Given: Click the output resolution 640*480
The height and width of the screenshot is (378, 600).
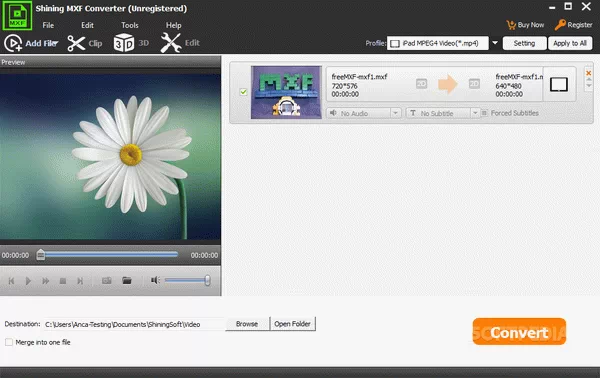Looking at the screenshot, I should click(509, 86).
